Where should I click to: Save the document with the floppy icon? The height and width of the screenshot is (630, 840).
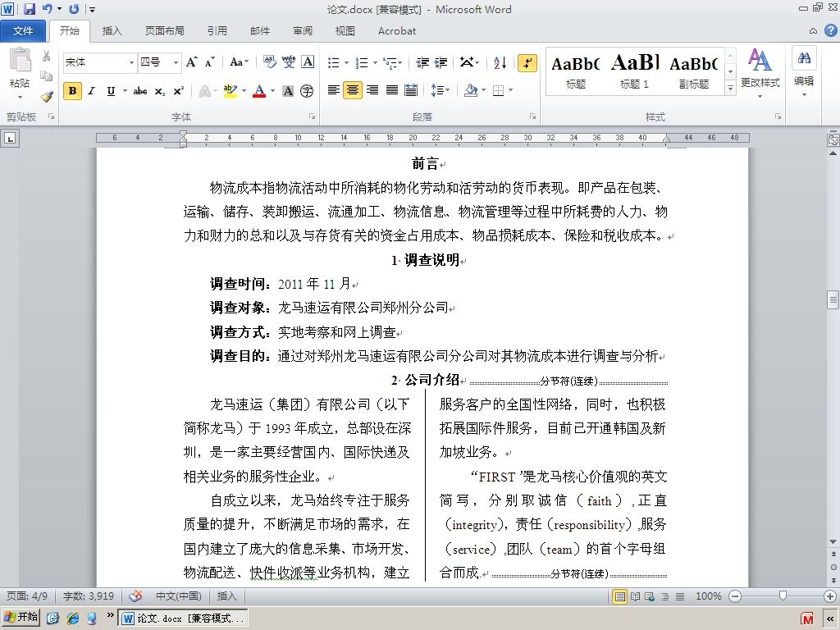click(29, 8)
